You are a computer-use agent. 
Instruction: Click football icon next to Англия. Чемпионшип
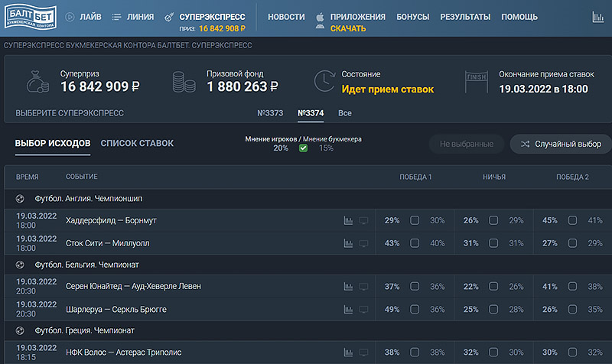point(20,199)
